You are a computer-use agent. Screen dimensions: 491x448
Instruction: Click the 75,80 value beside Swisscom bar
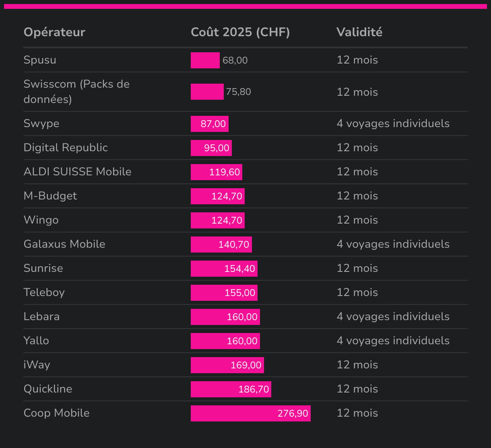click(x=238, y=92)
